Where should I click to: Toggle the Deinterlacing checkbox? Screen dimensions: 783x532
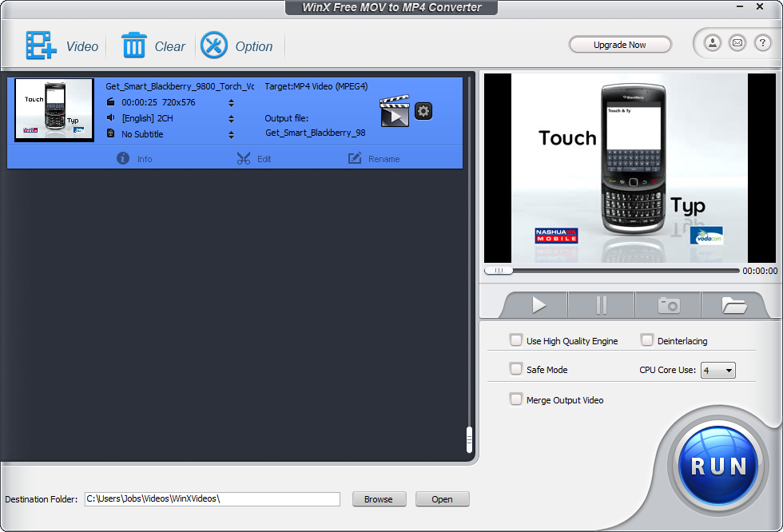(x=647, y=339)
